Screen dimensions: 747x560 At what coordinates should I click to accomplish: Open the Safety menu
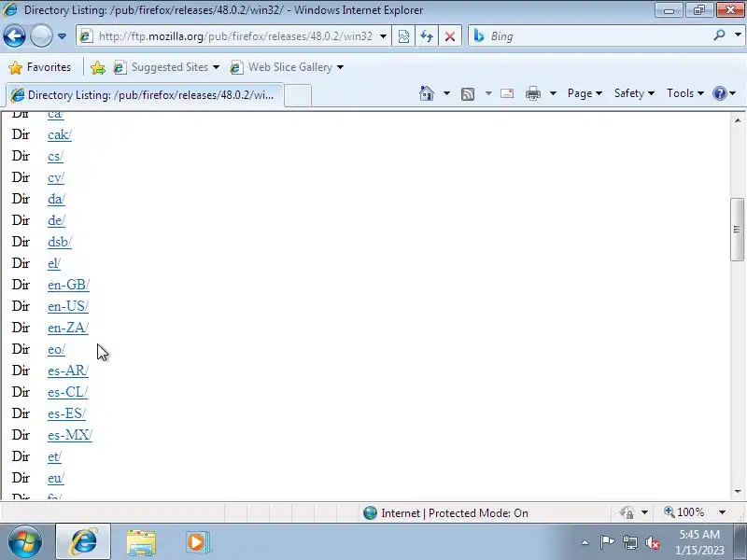coord(634,93)
